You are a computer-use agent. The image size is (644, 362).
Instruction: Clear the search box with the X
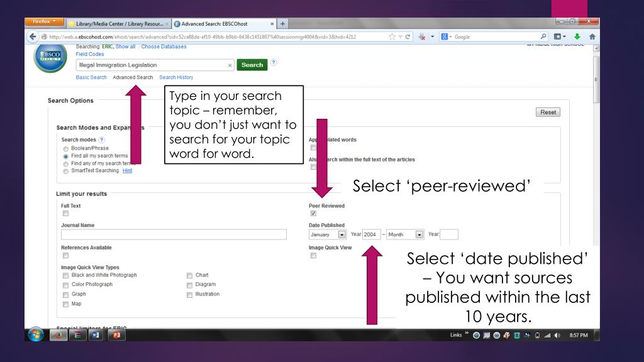click(x=230, y=65)
